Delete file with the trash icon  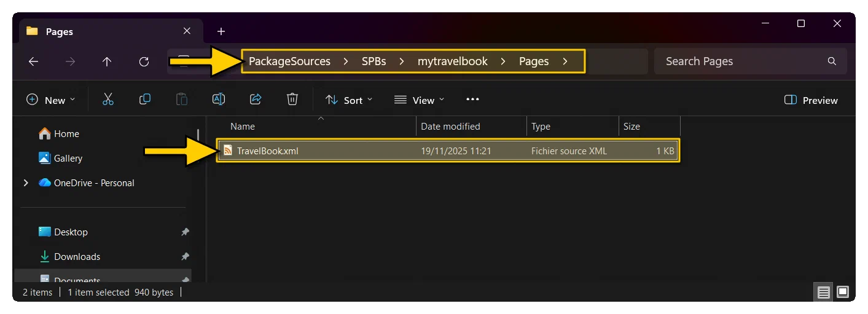click(x=292, y=100)
